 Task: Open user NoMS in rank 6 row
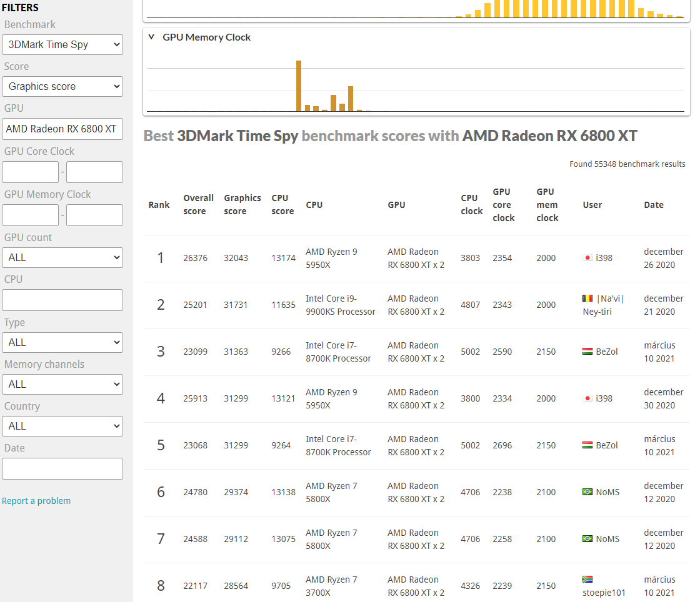tap(607, 492)
